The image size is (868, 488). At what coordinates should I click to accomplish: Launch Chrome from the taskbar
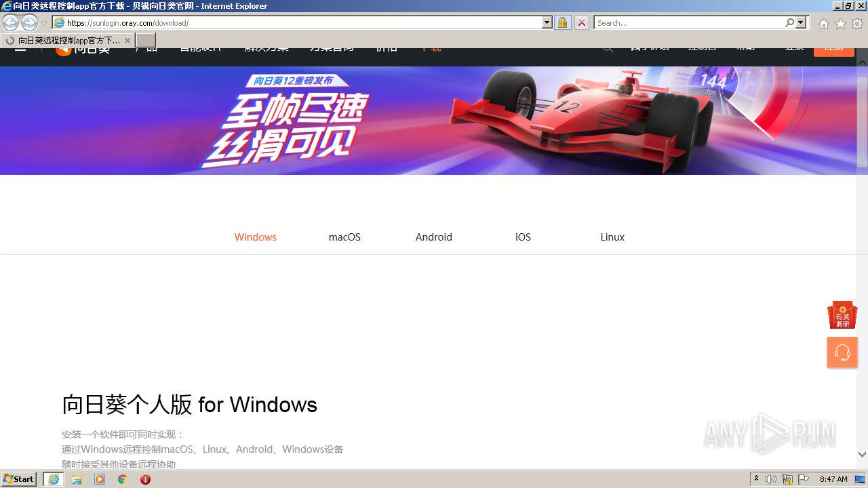(123, 479)
